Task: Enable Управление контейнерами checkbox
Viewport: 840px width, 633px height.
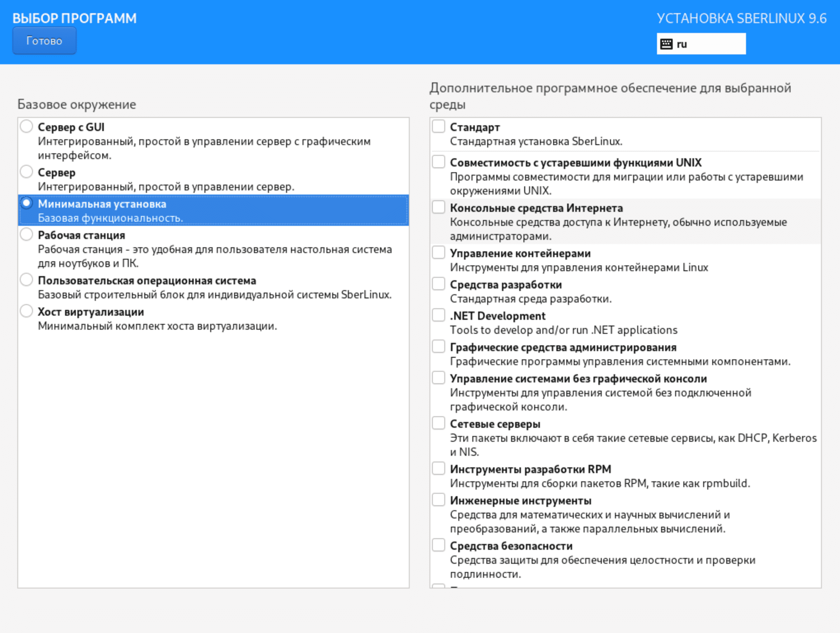Action: click(x=439, y=253)
